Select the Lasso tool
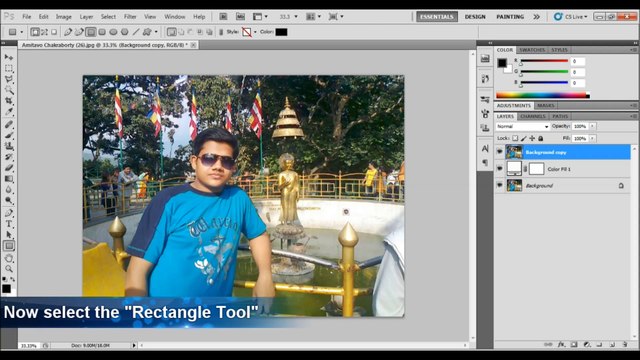640x360 pixels. (9, 79)
